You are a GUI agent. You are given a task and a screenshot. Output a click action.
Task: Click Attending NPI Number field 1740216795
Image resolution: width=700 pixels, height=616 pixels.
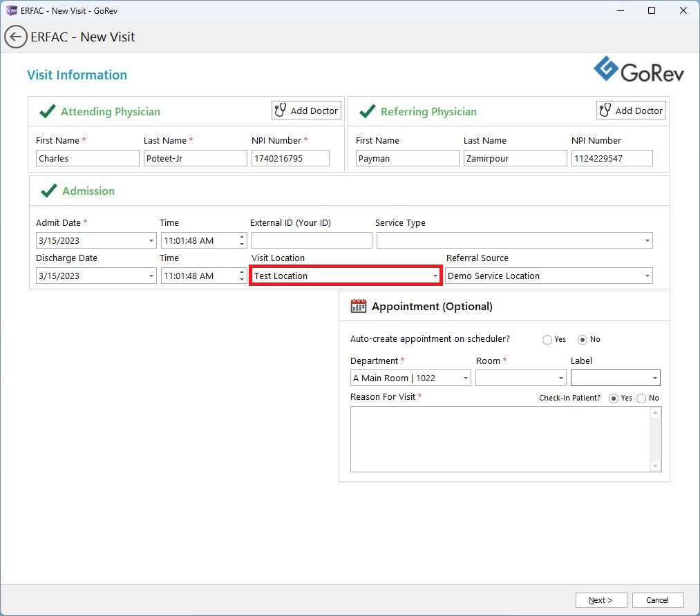(x=290, y=158)
